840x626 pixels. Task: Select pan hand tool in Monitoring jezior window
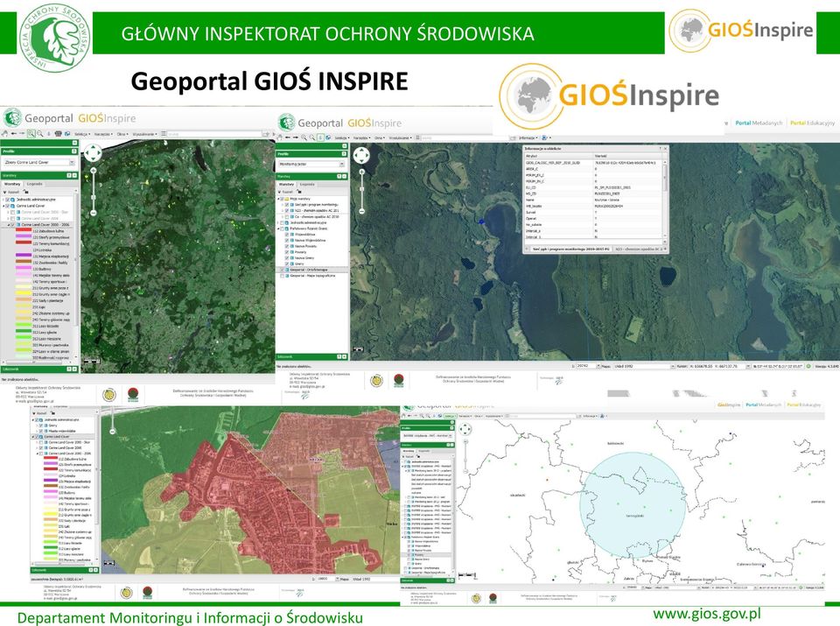(x=279, y=137)
